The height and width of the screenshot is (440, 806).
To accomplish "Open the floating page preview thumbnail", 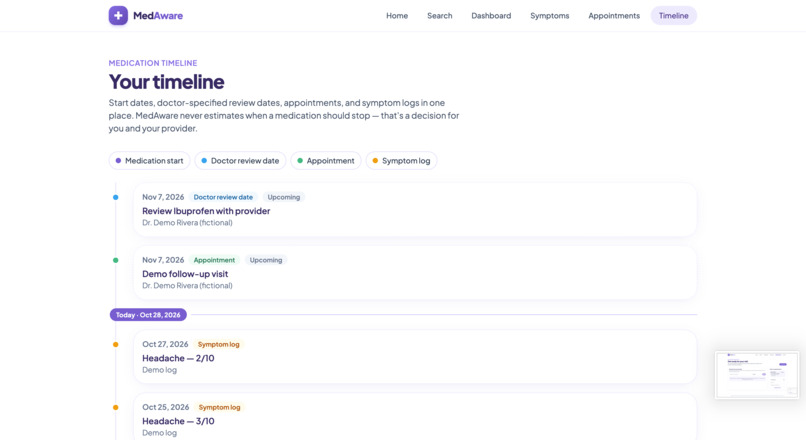I will (757, 375).
